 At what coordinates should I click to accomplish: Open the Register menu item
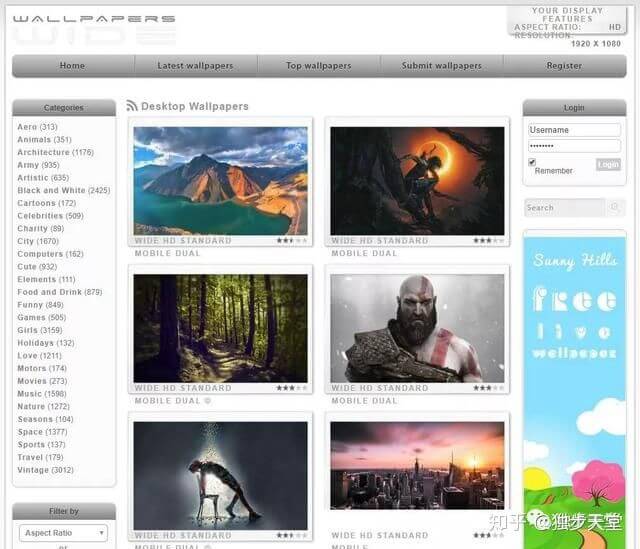564,65
